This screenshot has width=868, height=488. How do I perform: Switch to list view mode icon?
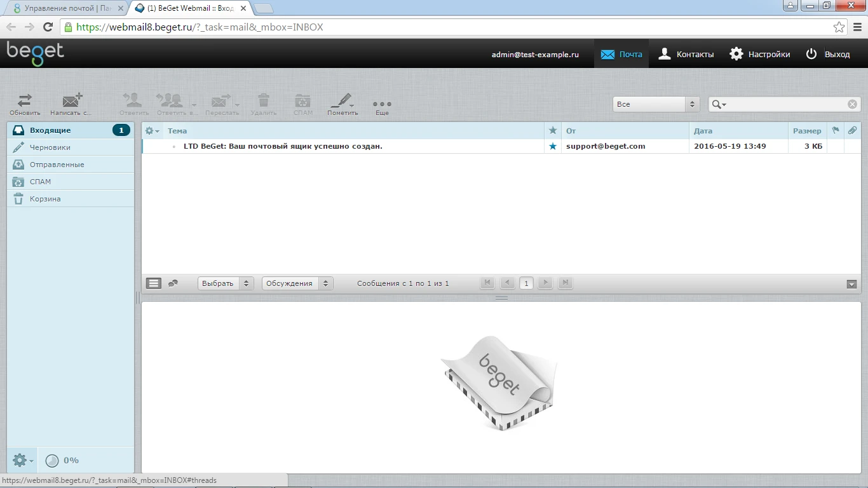(154, 283)
